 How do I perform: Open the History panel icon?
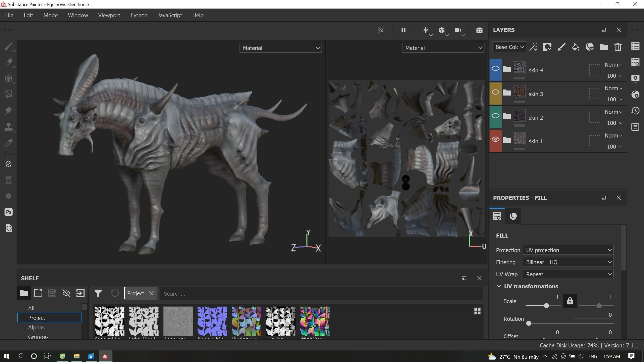[635, 111]
